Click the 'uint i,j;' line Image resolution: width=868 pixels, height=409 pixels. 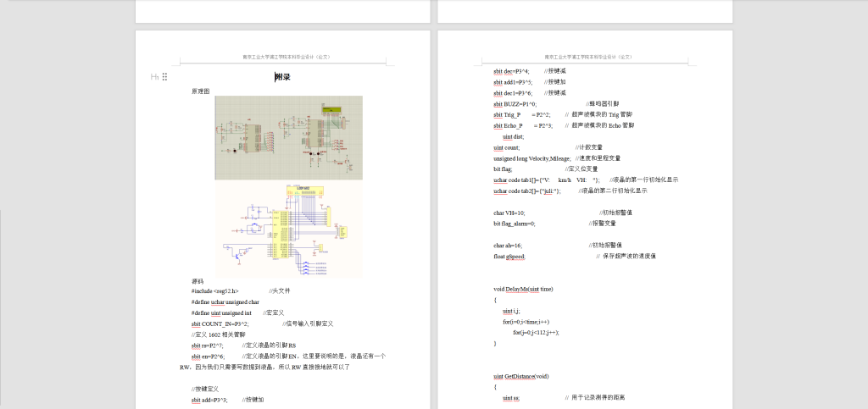(511, 311)
